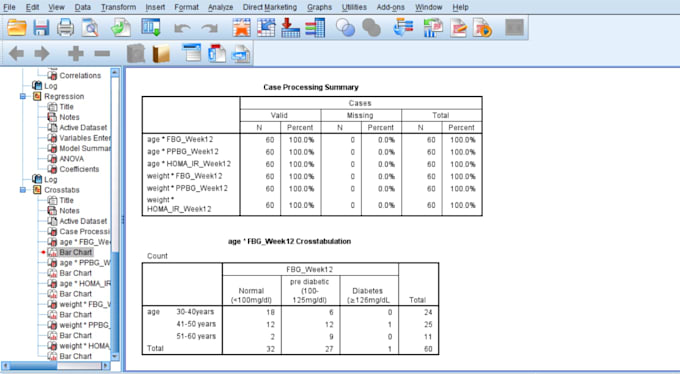
Task: Open the Utilities menu
Action: click(x=354, y=7)
